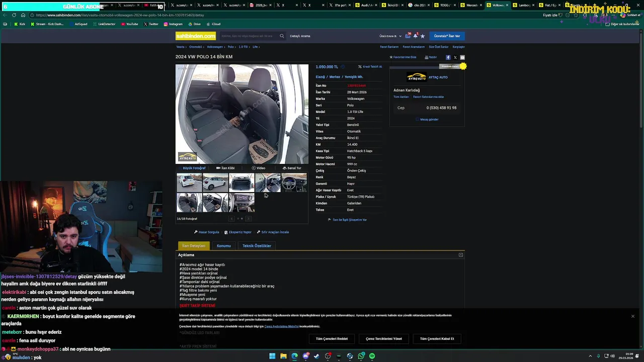
Task: Add listing to favorites with Favorilerime Ekle
Action: [x=403, y=57]
